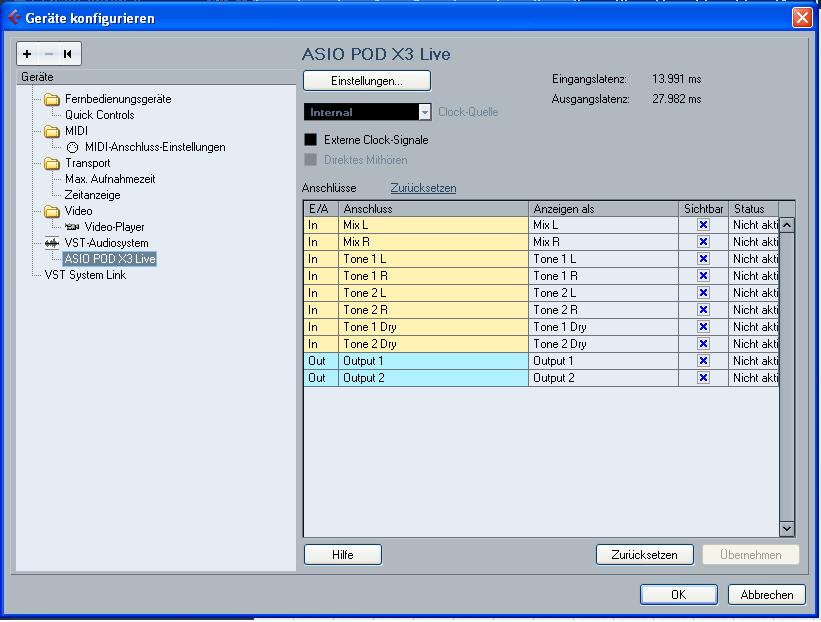Close the Geräte konfigurieren dialog

click(802, 18)
